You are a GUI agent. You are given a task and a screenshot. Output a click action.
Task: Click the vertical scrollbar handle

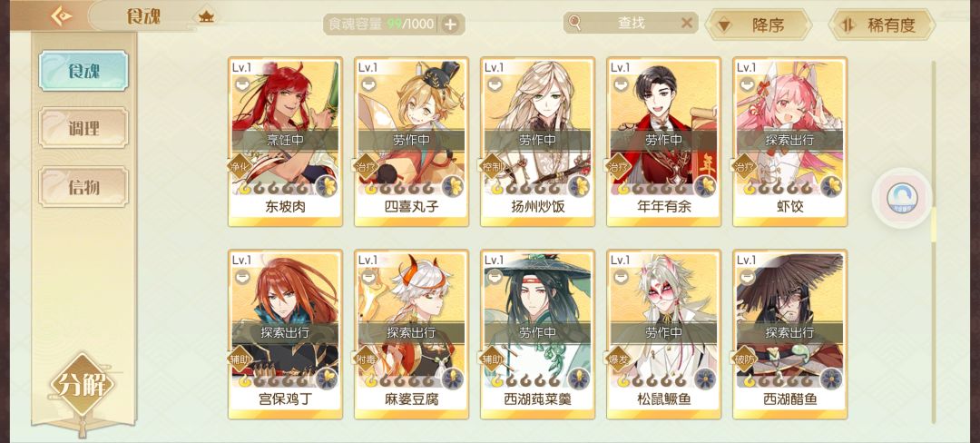[934, 225]
